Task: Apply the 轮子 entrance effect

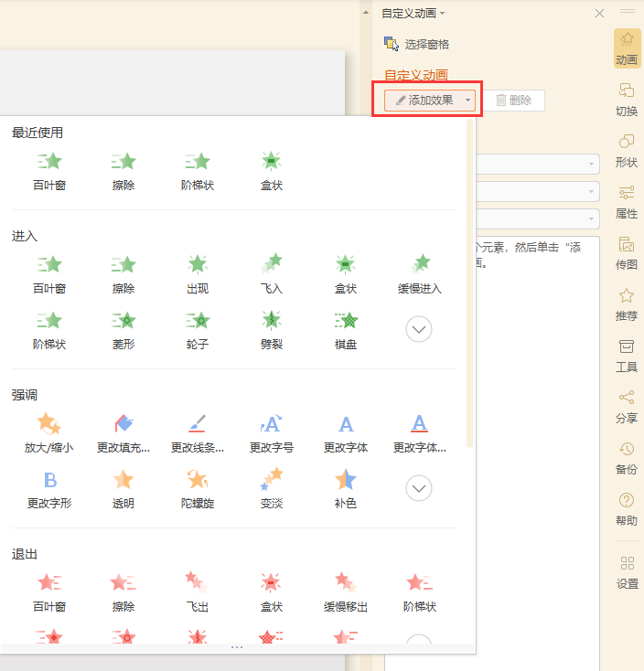Action: click(x=198, y=330)
